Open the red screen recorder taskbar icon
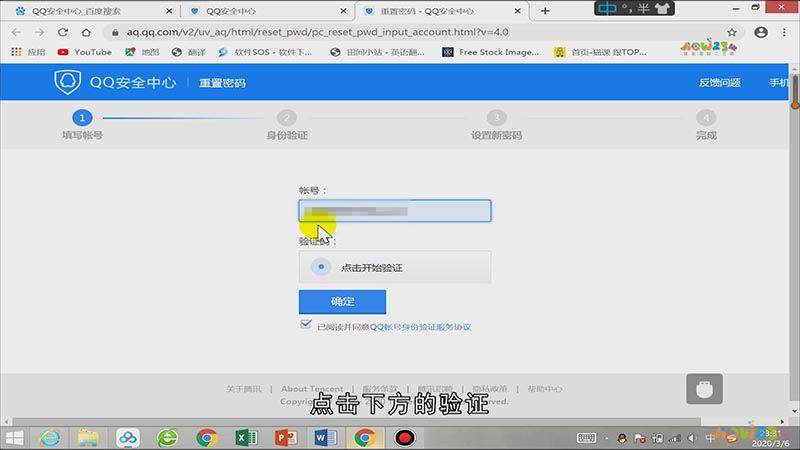This screenshot has height=450, width=800. [x=405, y=438]
